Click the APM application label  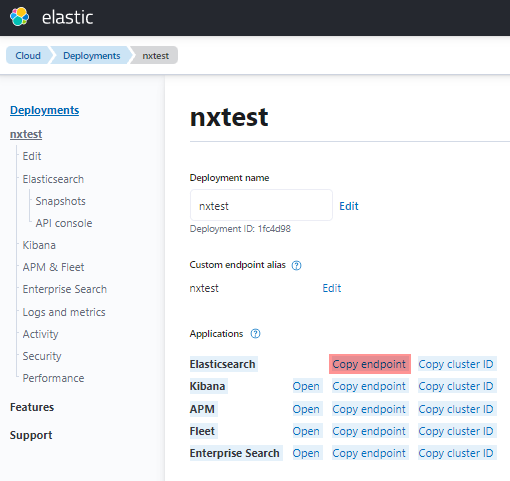click(x=203, y=409)
